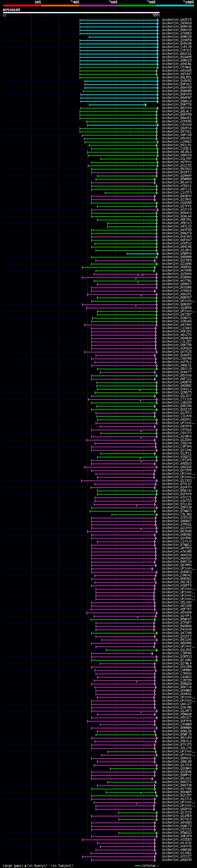Select the UniRef100_B9RT76 label
197x868 pixels.
(176, 104)
